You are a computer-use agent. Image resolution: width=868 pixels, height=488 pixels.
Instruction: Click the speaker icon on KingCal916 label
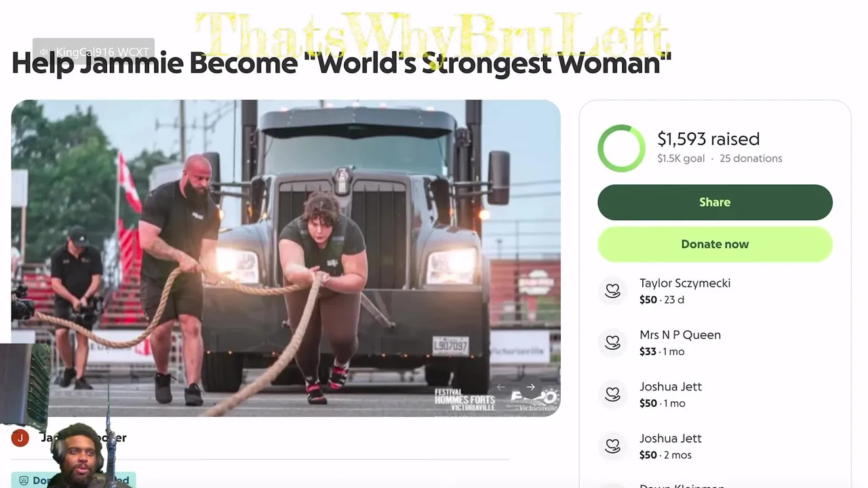(44, 52)
